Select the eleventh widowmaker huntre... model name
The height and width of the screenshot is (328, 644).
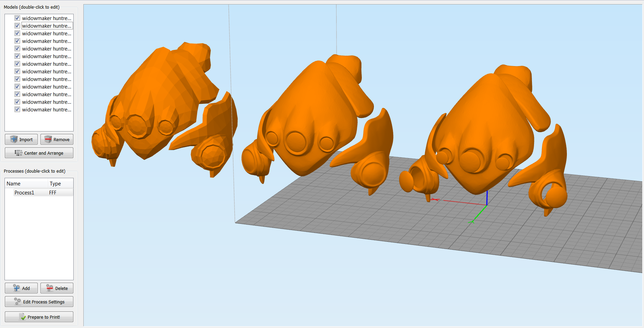(47, 94)
